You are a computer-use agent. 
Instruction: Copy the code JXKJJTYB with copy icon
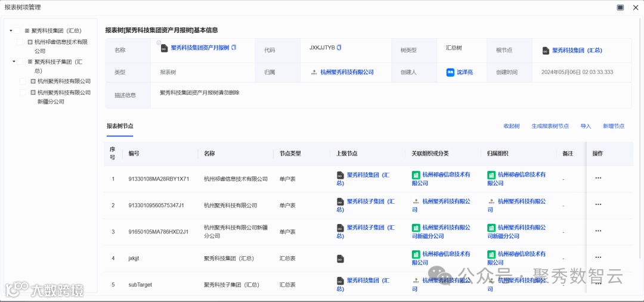click(339, 48)
